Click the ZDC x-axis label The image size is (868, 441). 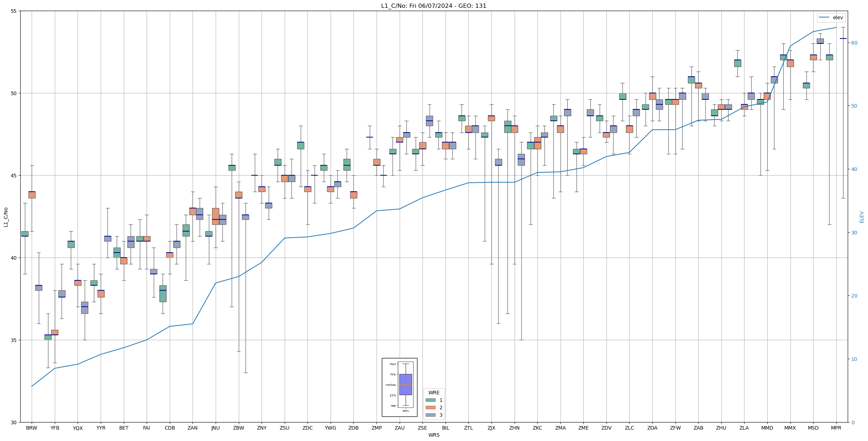click(x=307, y=428)
